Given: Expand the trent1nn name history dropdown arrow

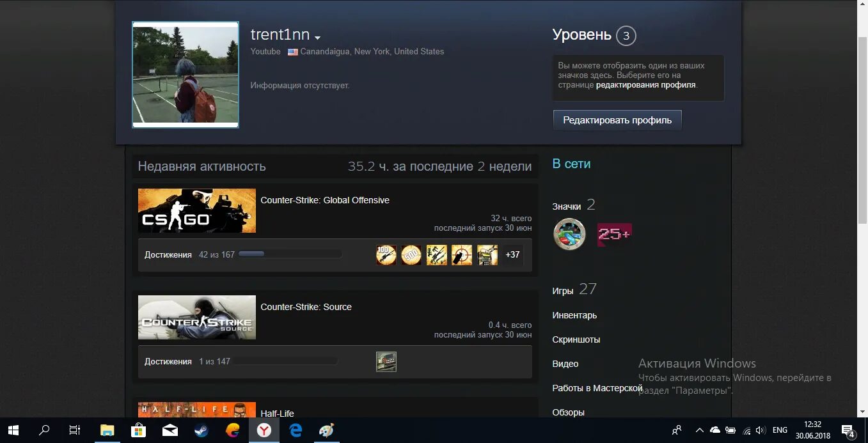Looking at the screenshot, I should point(318,38).
